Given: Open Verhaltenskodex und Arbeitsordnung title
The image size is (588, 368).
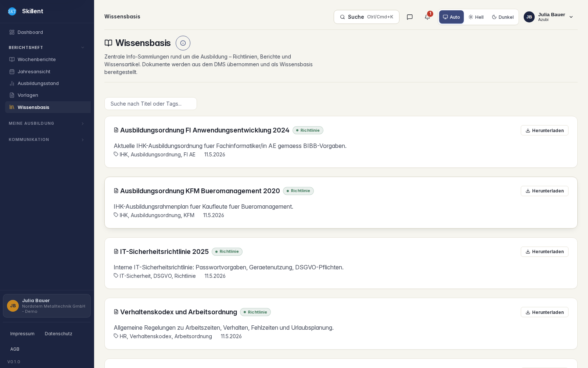Looking at the screenshot, I should (179, 312).
